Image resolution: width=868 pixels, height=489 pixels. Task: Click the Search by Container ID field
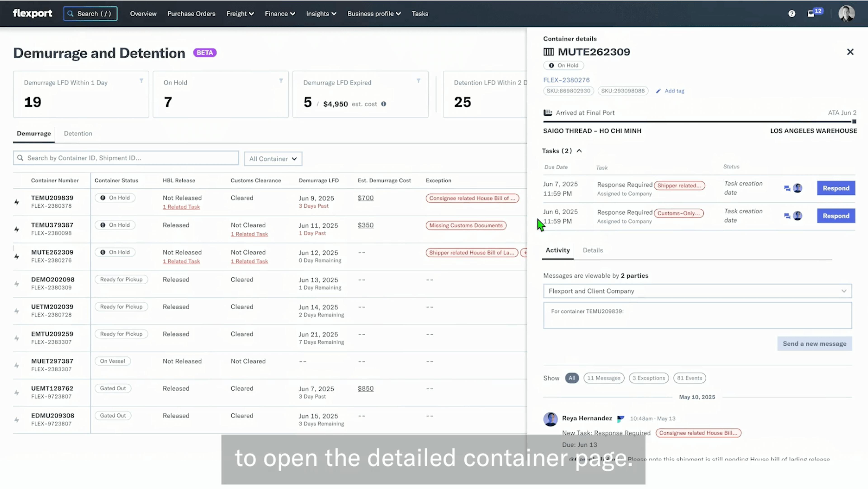(x=126, y=157)
